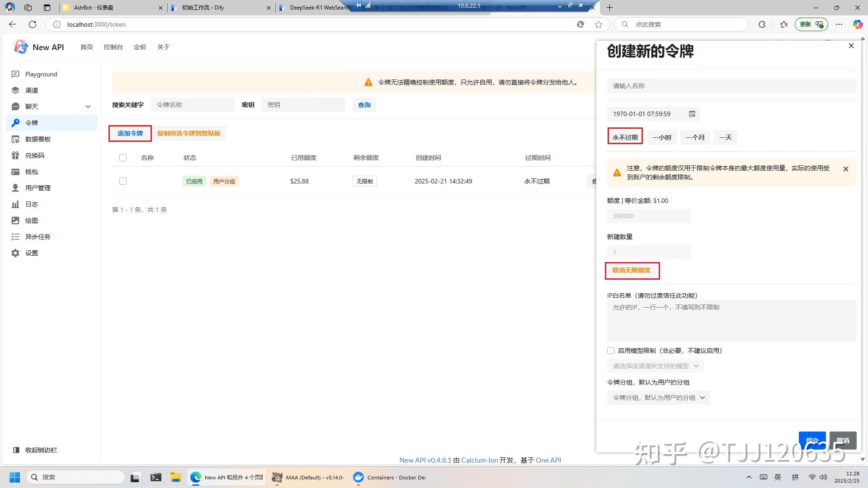Viewport: 868px width, 488px height.
Task: Open the calendar picker for expiration date
Action: click(x=692, y=114)
